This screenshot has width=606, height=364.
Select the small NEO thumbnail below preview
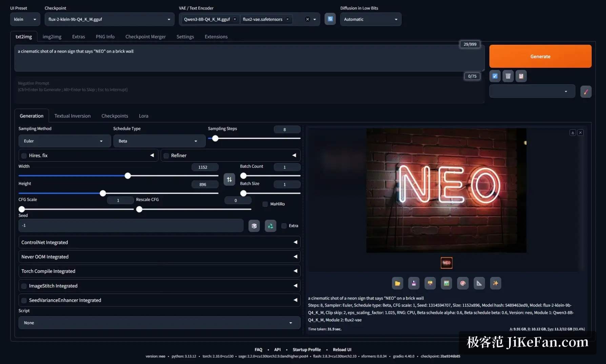click(446, 263)
